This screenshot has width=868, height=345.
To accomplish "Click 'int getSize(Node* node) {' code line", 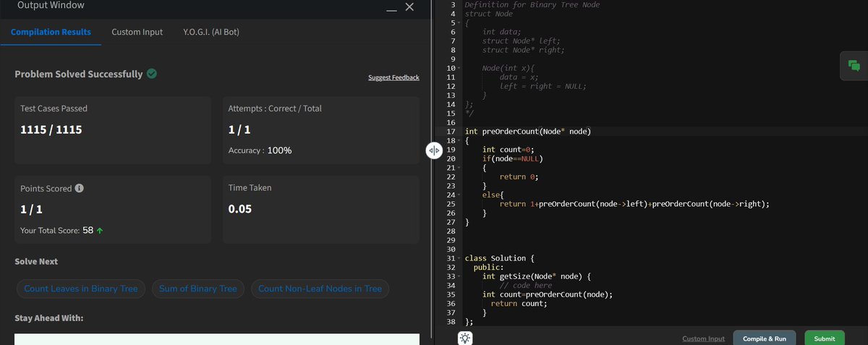I will (x=537, y=276).
